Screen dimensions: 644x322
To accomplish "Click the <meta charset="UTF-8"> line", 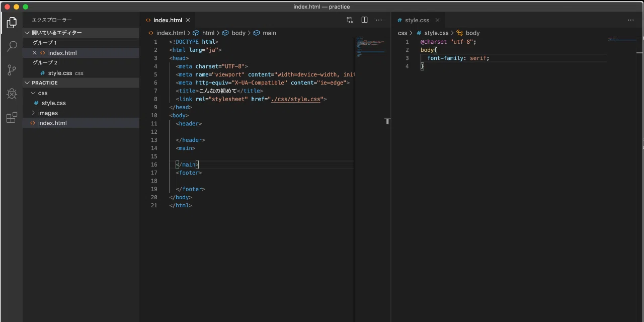I will coord(212,66).
